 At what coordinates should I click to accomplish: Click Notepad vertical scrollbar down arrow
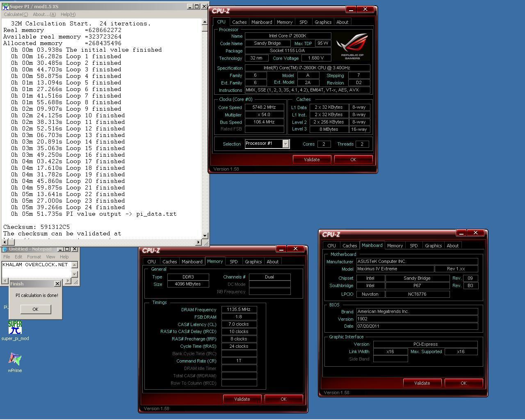[75, 274]
